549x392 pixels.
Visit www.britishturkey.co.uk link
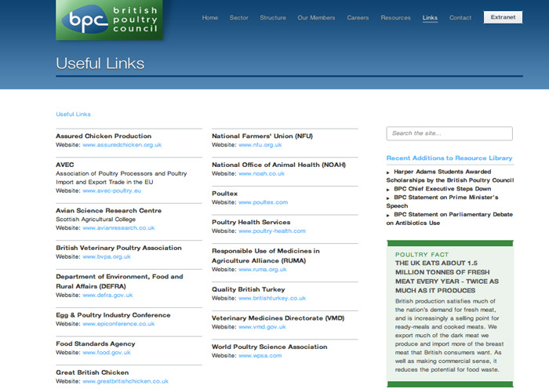272,298
